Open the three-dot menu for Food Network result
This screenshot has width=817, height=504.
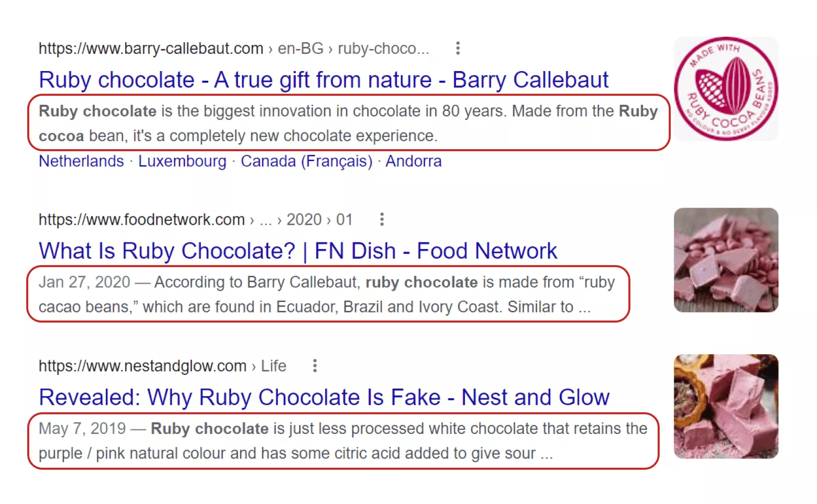click(382, 219)
